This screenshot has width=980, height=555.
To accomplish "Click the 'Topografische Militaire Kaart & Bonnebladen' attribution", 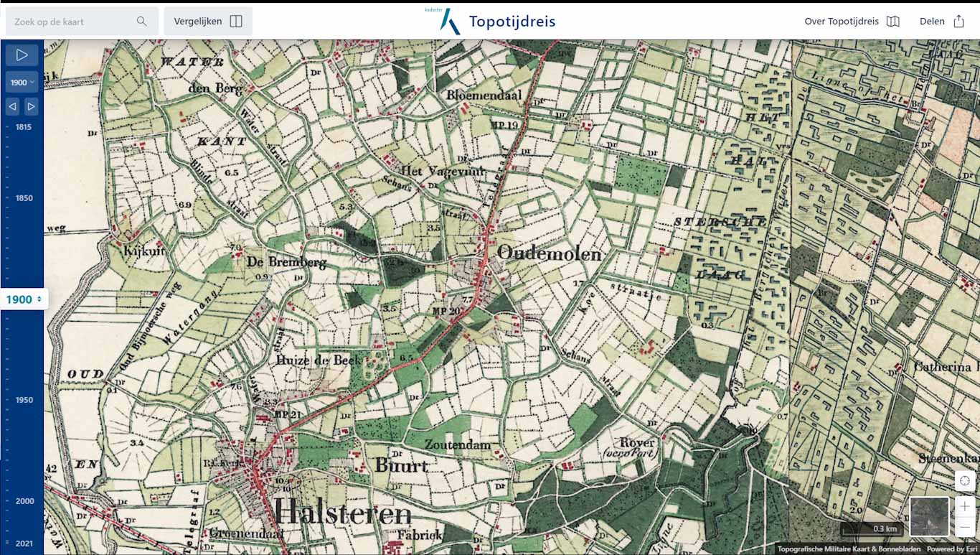I will pos(849,549).
